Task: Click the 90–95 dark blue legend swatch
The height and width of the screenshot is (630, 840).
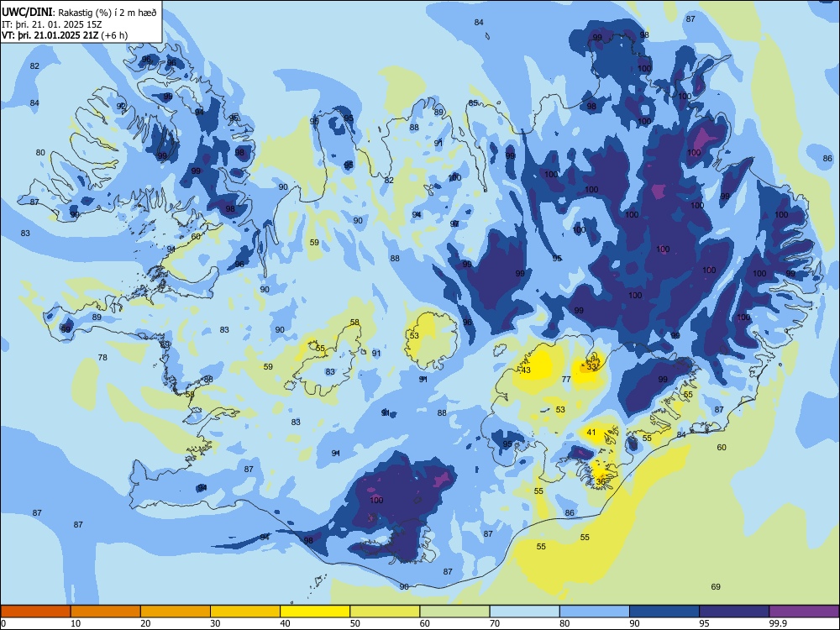Action: (664, 612)
